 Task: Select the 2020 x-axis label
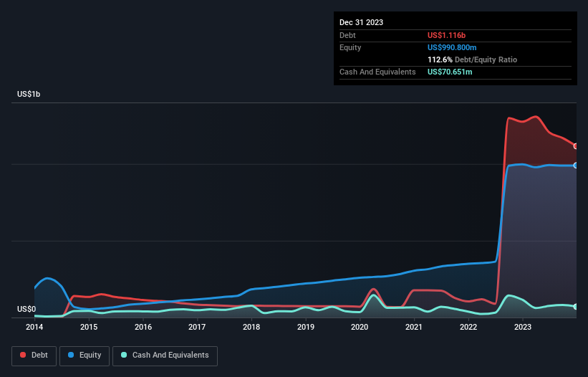(x=360, y=327)
